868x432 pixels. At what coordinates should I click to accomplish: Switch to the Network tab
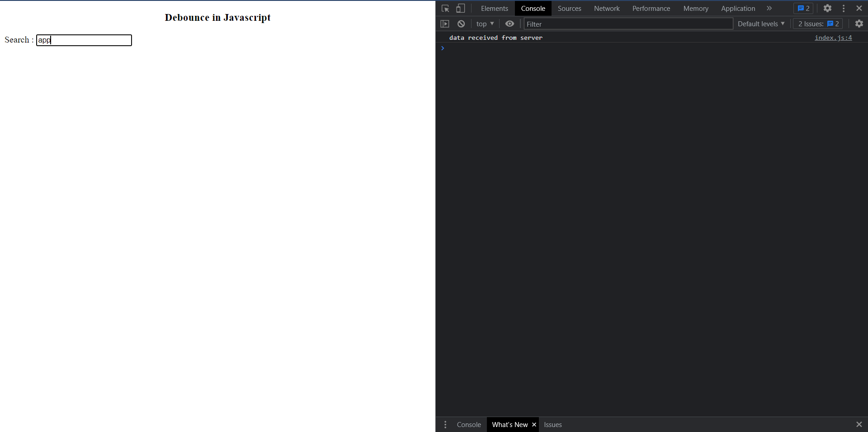pyautogui.click(x=607, y=9)
